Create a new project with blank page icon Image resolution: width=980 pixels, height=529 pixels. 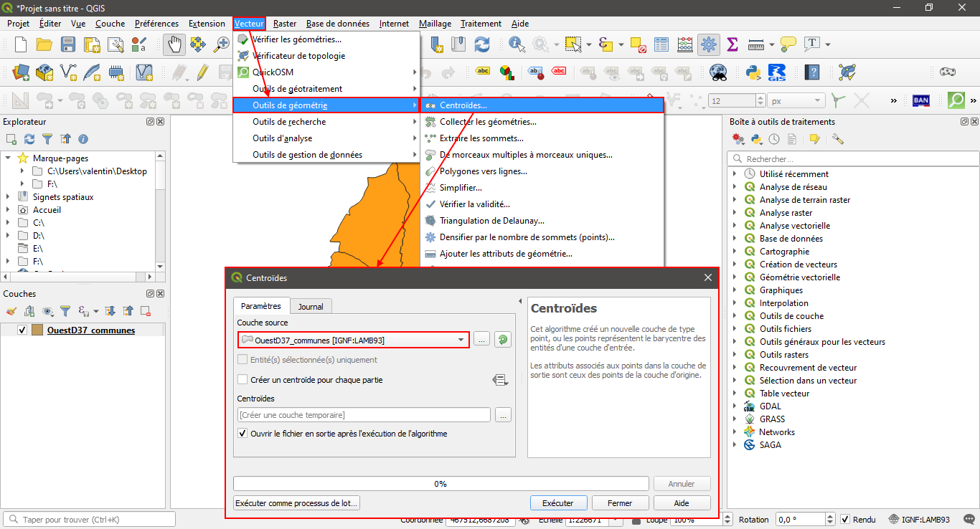pyautogui.click(x=21, y=44)
